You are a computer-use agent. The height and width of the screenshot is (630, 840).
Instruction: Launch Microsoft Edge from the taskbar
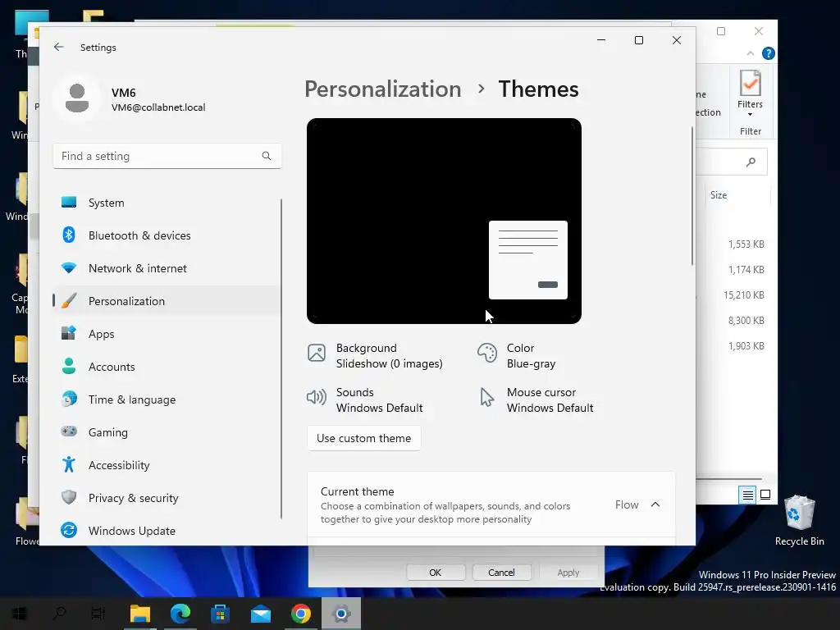[180, 614]
